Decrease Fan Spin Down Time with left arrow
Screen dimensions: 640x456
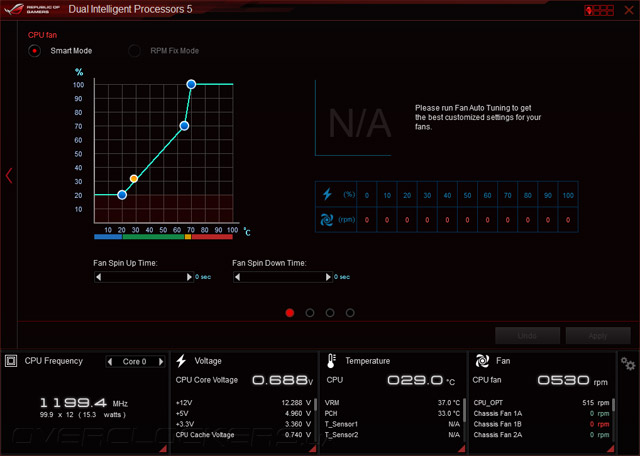click(x=237, y=277)
